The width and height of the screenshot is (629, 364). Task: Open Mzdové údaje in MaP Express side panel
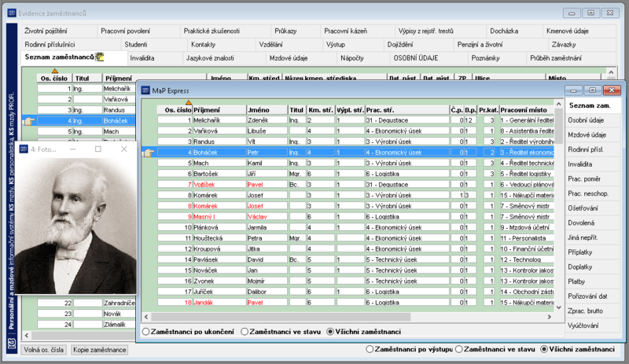coord(593,135)
